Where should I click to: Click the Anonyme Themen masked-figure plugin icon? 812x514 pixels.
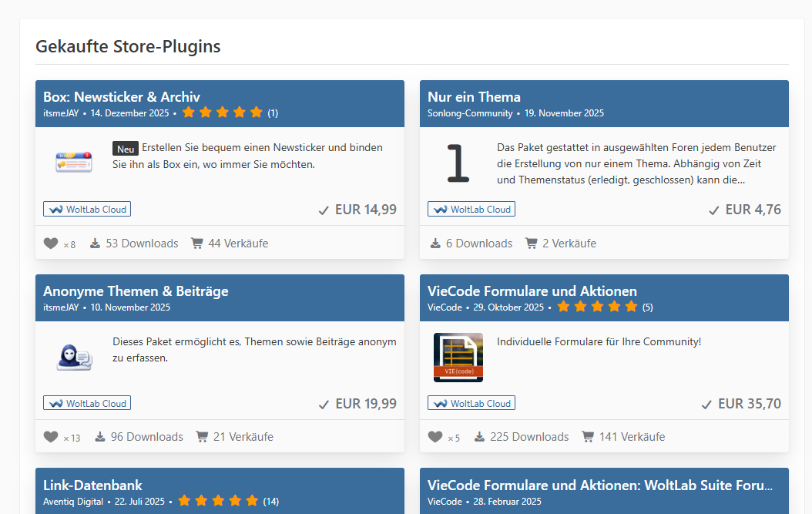(x=73, y=357)
